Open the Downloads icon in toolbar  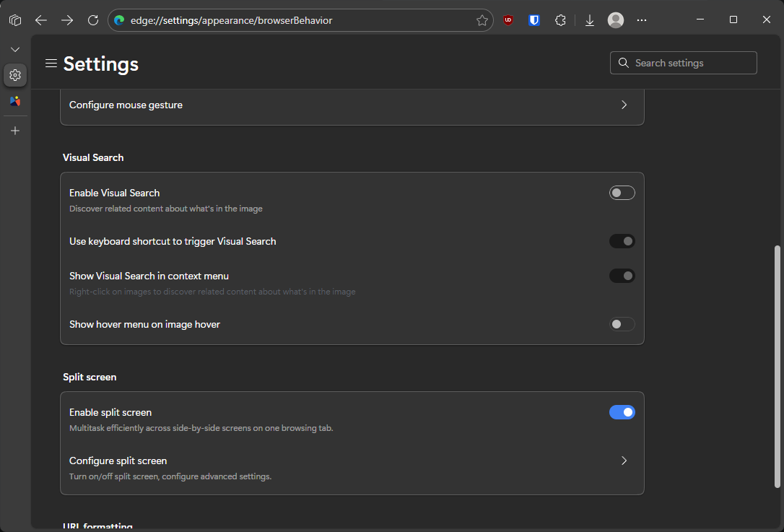pyautogui.click(x=590, y=20)
